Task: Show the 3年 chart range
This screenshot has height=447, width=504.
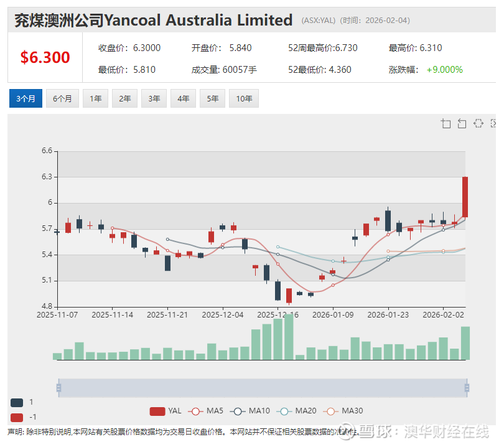Action: 154,98
